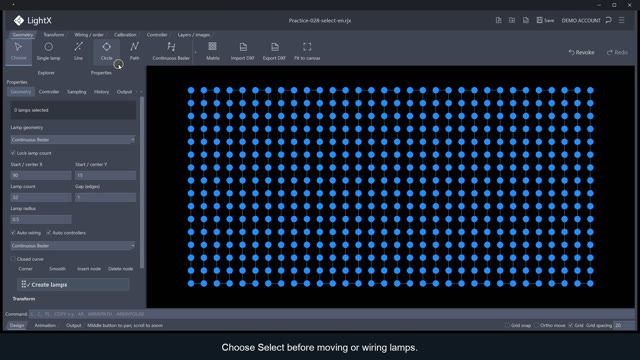Open Controller tab in Properties panel
The image size is (640, 360).
49,92
